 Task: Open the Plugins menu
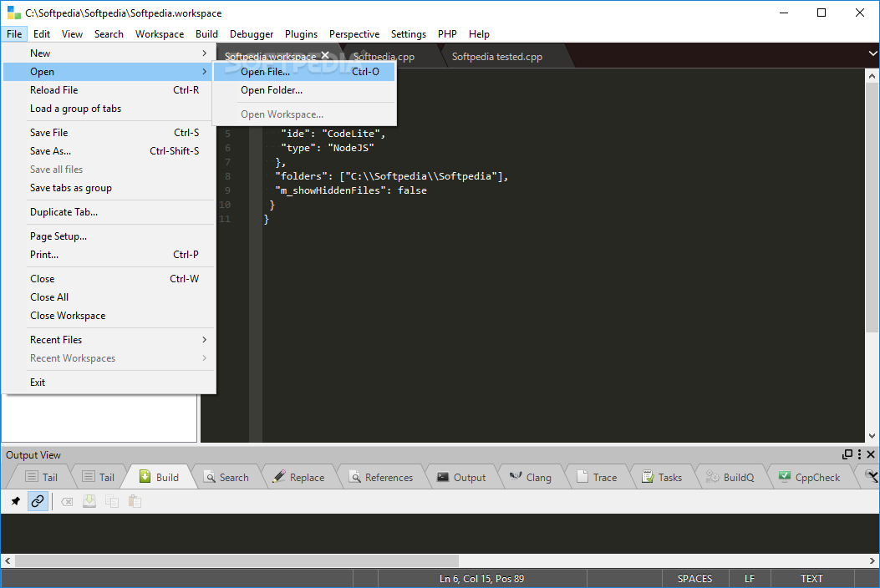tap(301, 34)
